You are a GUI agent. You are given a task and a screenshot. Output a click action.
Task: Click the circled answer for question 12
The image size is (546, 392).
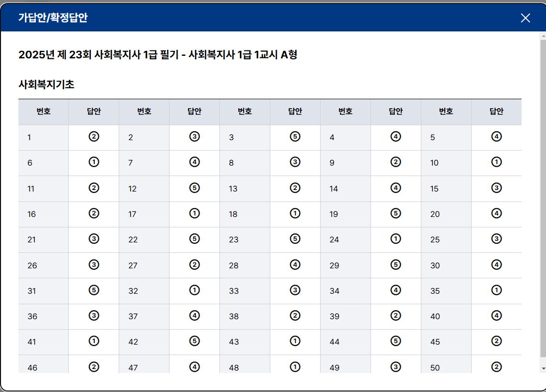[194, 188]
